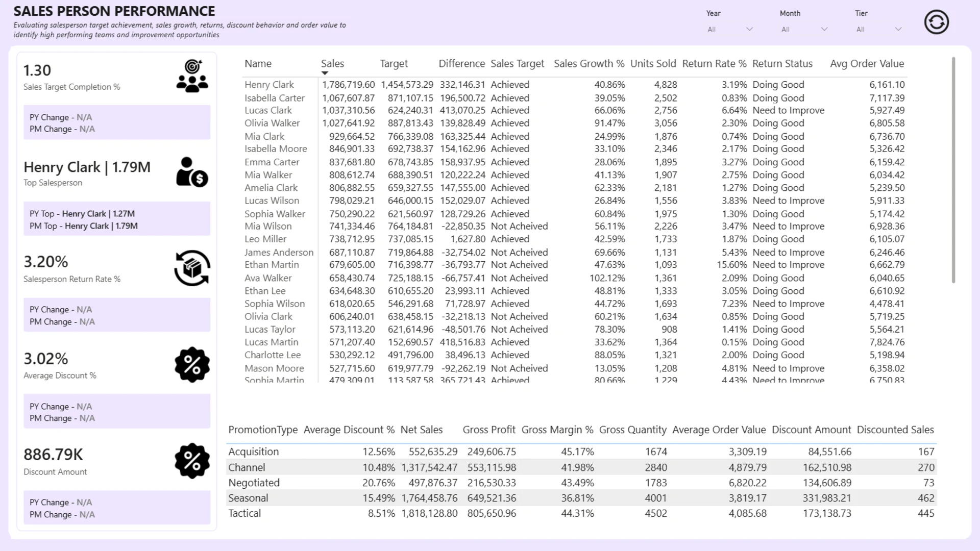
Task: Sort by the Target column header
Action: coord(394,64)
